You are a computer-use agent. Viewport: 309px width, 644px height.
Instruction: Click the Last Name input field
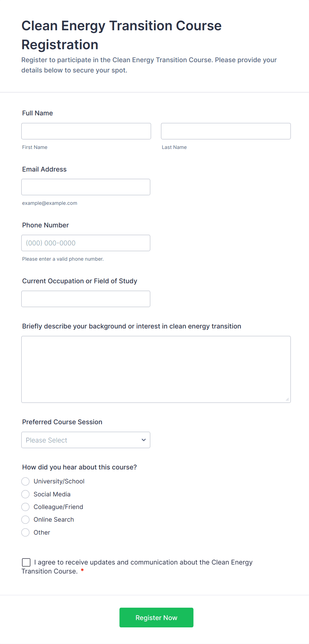tap(226, 131)
